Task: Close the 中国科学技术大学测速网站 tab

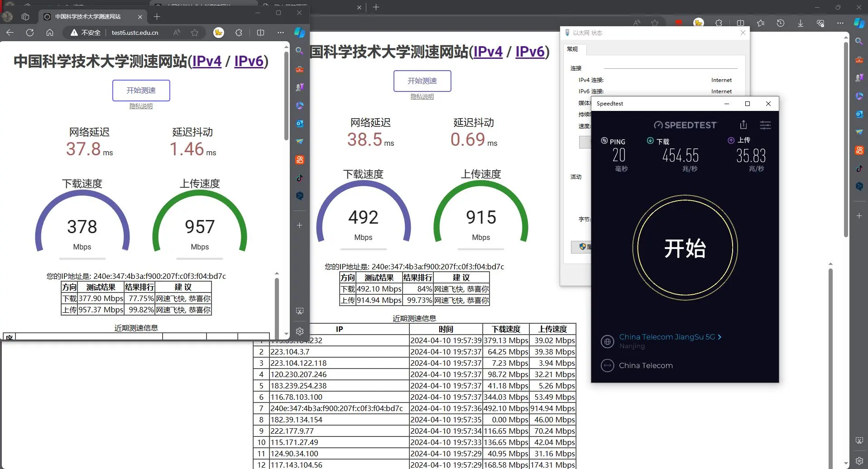Action: pyautogui.click(x=140, y=17)
